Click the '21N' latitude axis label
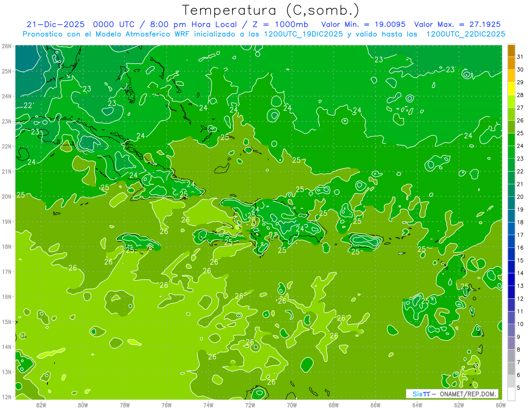 pyautogui.click(x=7, y=171)
